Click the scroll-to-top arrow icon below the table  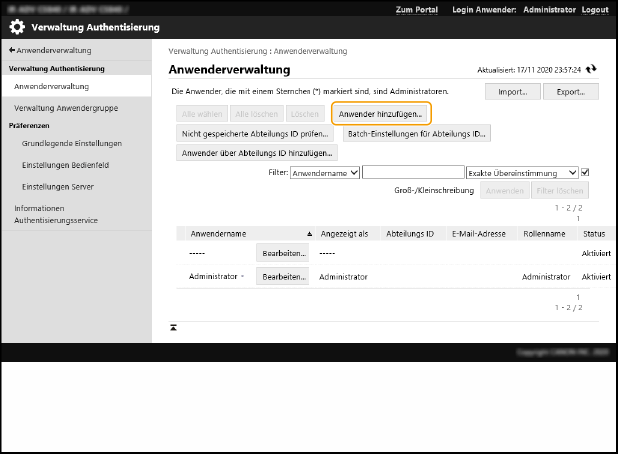point(173,327)
